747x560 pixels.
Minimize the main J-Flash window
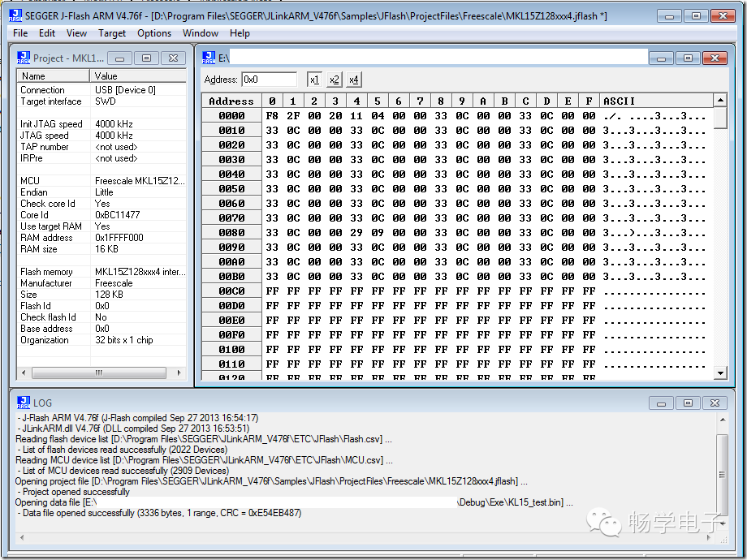tap(669, 16)
